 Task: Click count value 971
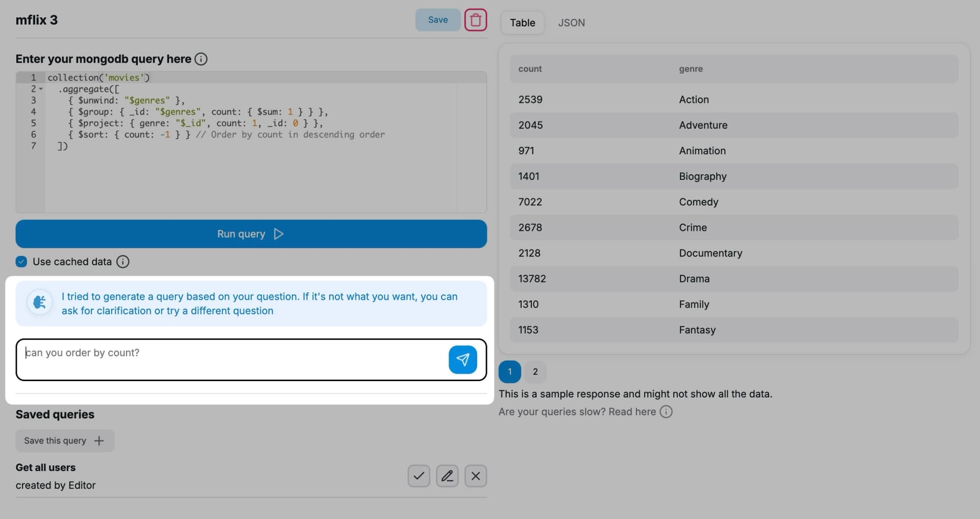[526, 151]
